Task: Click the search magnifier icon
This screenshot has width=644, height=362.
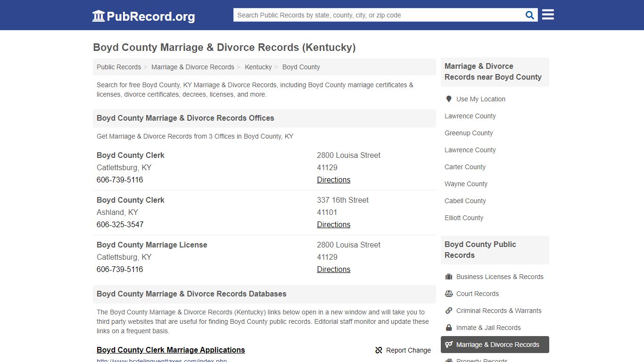Action: click(530, 15)
